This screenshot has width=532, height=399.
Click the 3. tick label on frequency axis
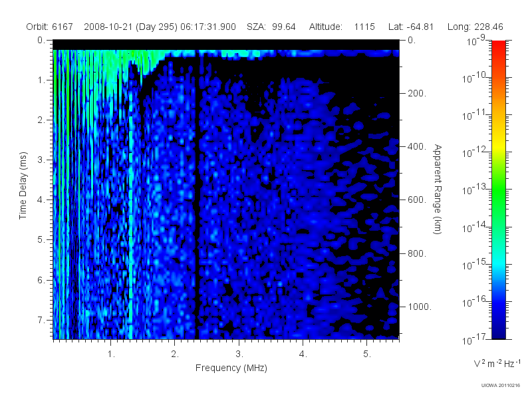[239, 354]
